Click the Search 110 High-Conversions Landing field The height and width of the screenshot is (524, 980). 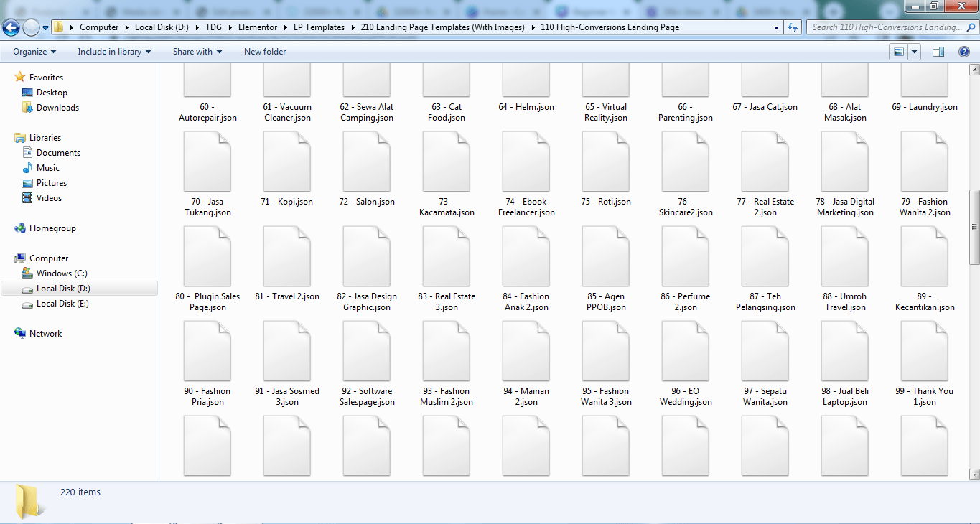pyautogui.click(x=885, y=27)
